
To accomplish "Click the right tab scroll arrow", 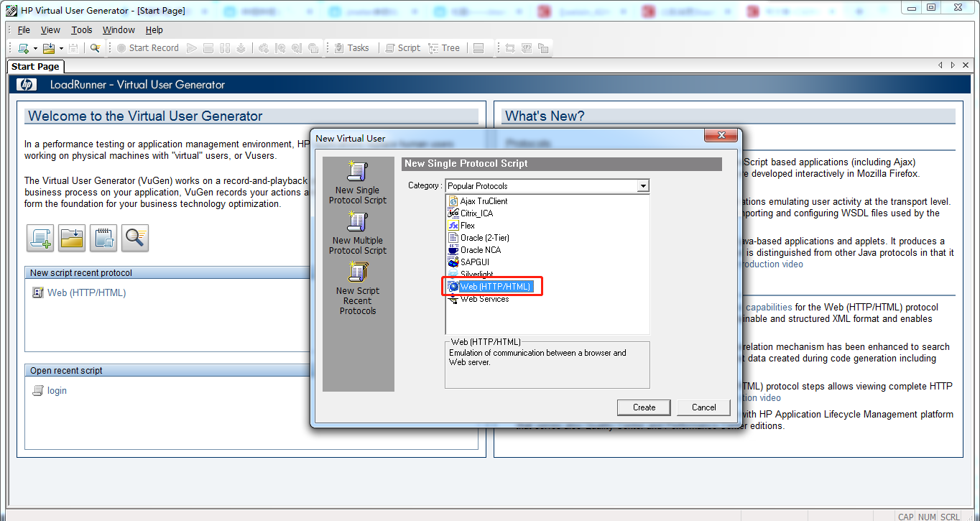I will [953, 65].
